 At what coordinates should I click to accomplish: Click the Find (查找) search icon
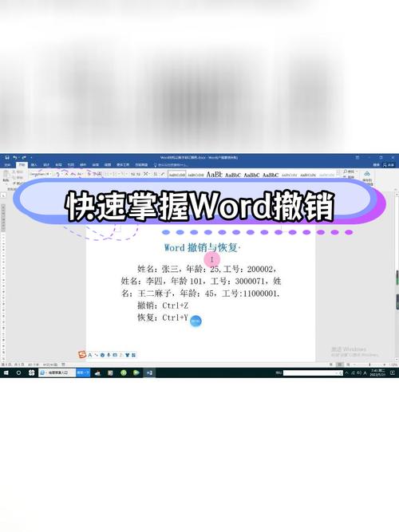tap(346, 172)
